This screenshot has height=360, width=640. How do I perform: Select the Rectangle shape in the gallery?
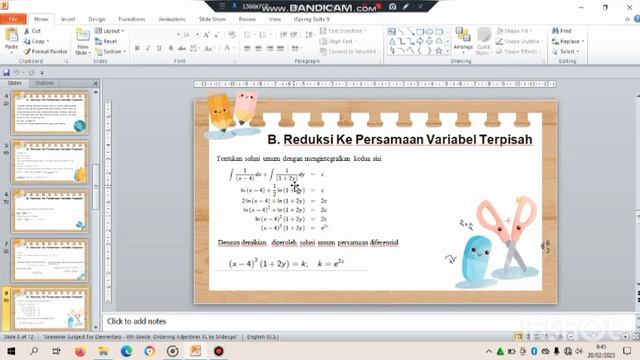tap(420, 31)
